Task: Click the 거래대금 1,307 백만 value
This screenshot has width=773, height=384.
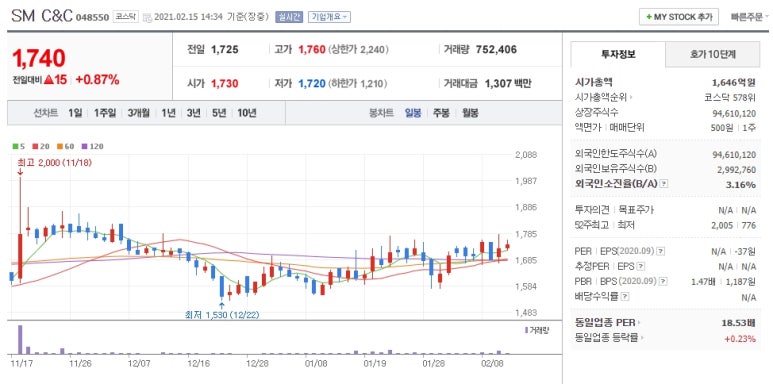Action: pyautogui.click(x=508, y=84)
